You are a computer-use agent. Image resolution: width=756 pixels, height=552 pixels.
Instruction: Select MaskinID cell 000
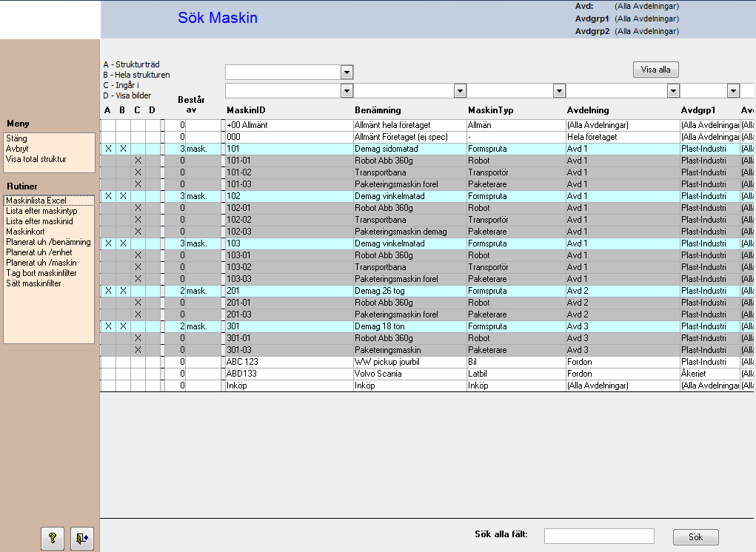coord(289,137)
